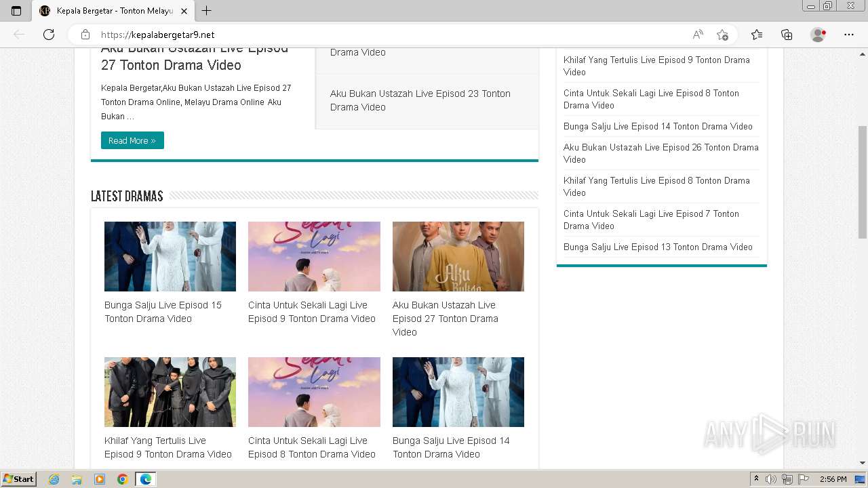Launch Internet Explorer from taskbar
Image resolution: width=868 pixels, height=488 pixels.
pos(54,479)
